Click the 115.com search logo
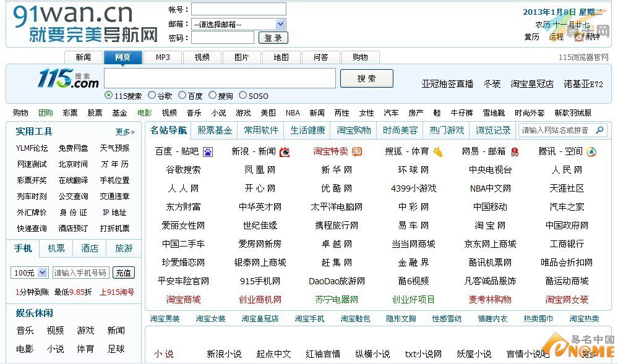The image size is (618, 364). click(x=68, y=78)
